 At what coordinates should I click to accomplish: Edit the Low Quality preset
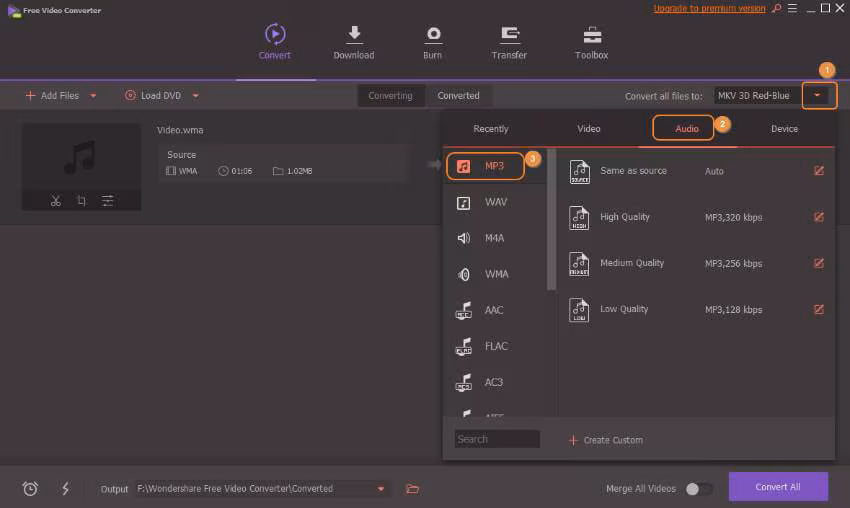click(x=819, y=310)
